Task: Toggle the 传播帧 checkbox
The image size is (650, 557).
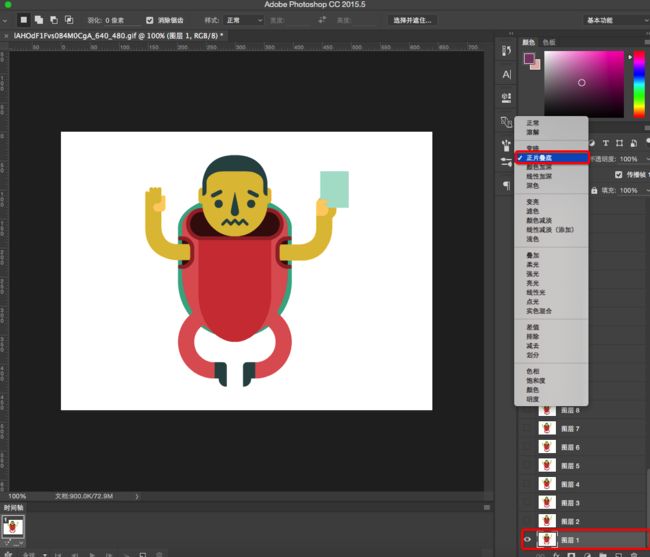Action: pos(618,174)
